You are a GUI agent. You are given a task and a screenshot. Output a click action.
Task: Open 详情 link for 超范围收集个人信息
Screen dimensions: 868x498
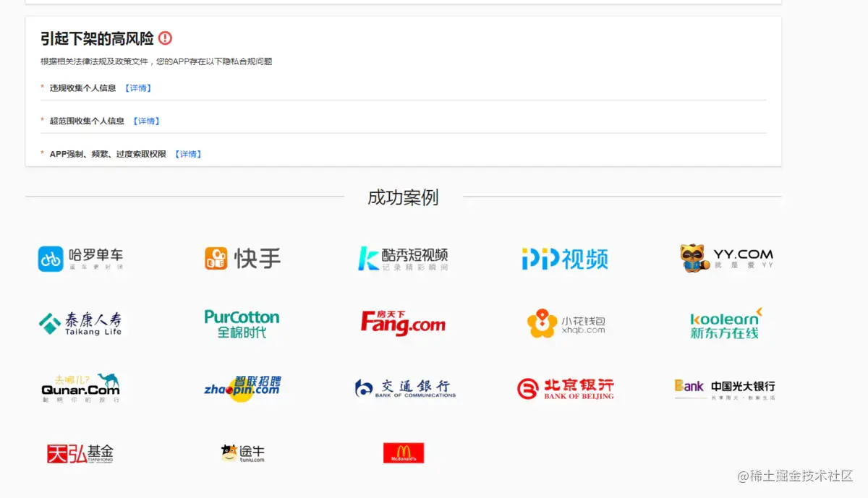[146, 121]
